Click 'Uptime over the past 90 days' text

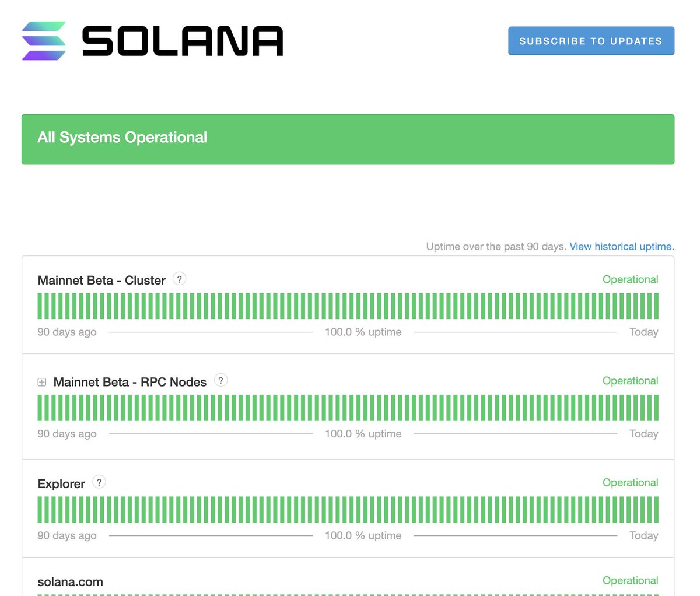[496, 246]
